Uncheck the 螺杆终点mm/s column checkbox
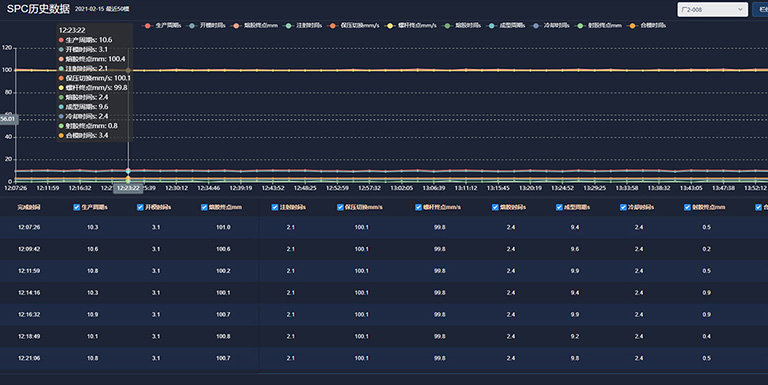The width and height of the screenshot is (768, 385). click(x=418, y=207)
